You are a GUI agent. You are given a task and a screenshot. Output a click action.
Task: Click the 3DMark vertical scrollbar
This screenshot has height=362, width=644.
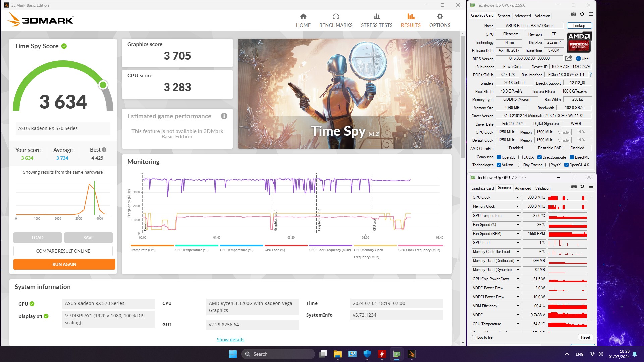click(463, 97)
